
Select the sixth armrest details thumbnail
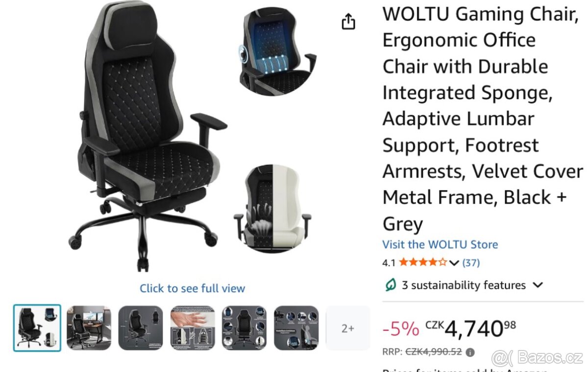click(x=296, y=328)
